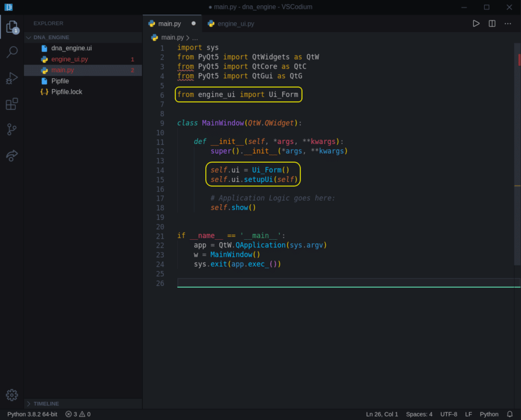Click problem badge 1 beside engine_ui.py
Viewport: 521px width, 420px height.
tap(132, 60)
